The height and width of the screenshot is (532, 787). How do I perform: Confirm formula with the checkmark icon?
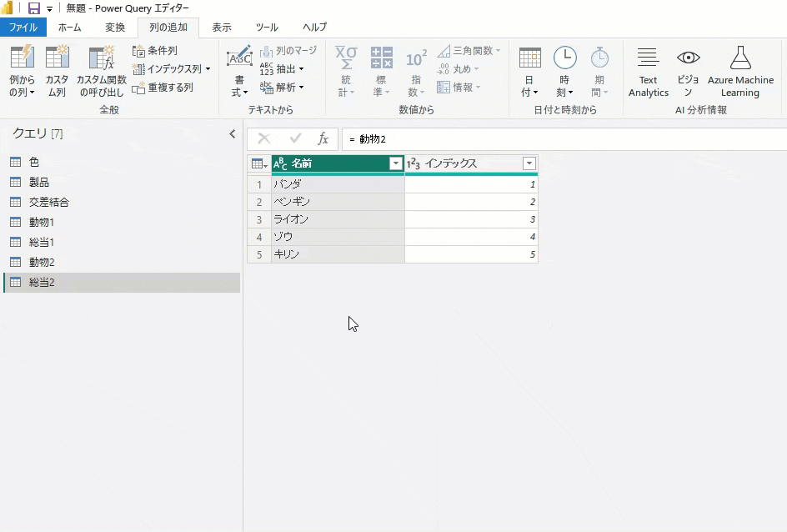[295, 139]
